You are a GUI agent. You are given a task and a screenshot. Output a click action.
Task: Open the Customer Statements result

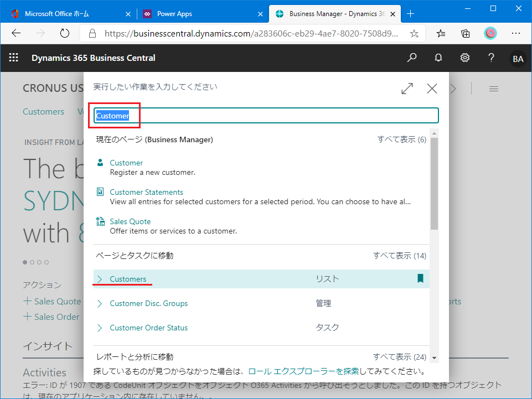pyautogui.click(x=146, y=192)
